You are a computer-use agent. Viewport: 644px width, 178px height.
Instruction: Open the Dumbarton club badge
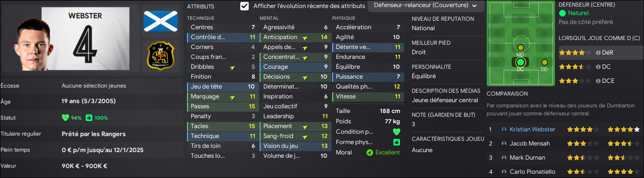click(160, 55)
